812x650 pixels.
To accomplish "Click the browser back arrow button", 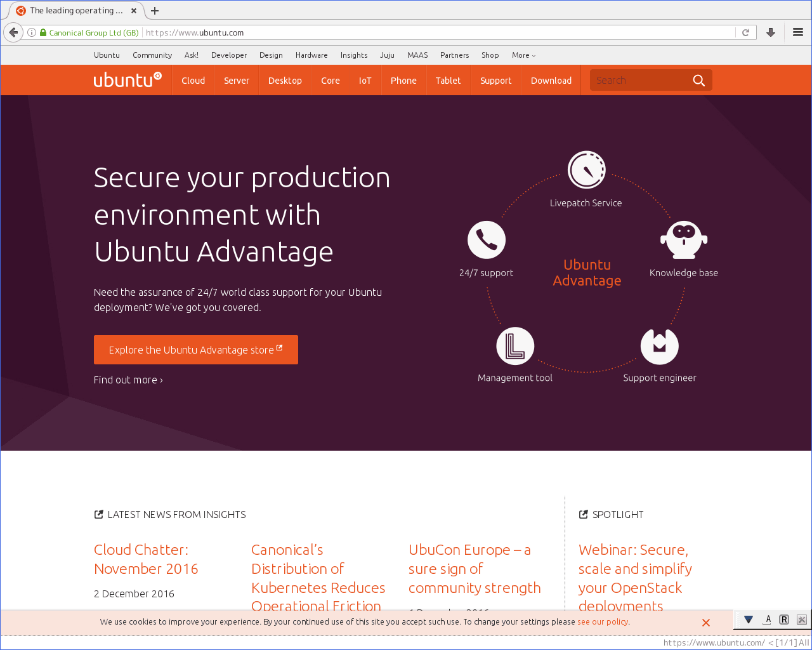I will click(13, 32).
